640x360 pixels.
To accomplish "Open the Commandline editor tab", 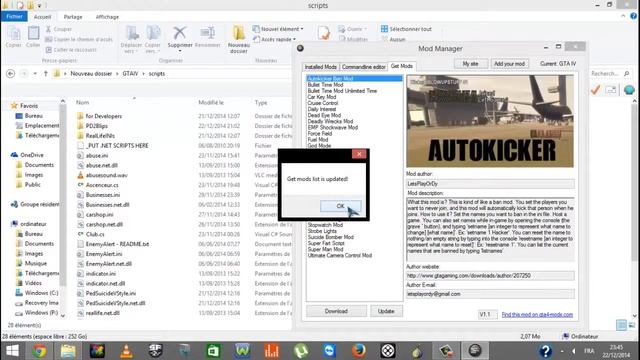I will (363, 67).
